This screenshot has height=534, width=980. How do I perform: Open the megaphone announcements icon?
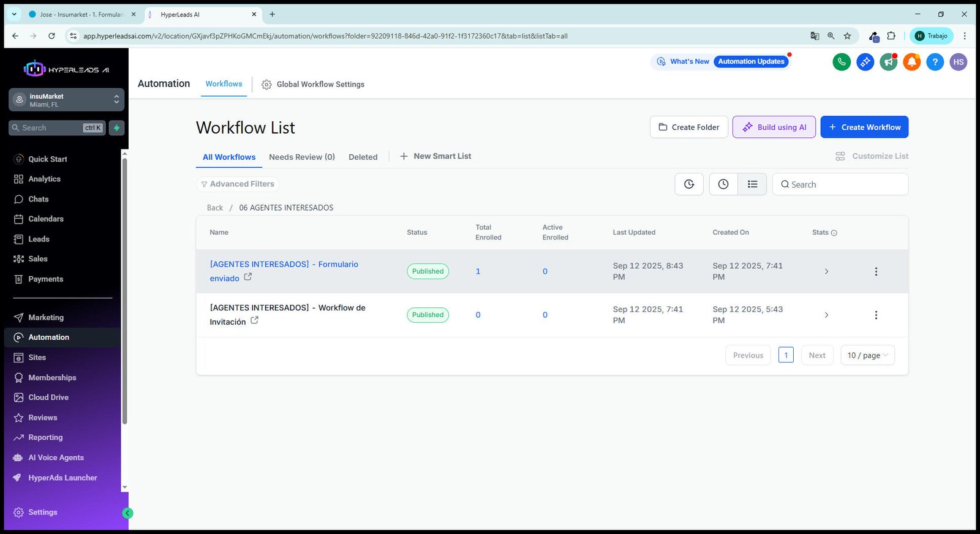(888, 62)
